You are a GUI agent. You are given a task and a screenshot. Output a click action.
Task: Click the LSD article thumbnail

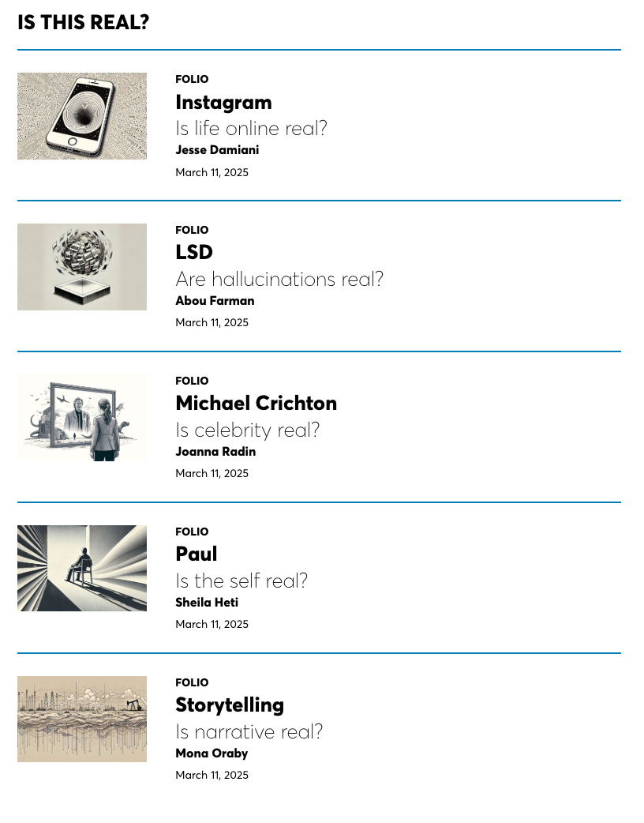(82, 267)
